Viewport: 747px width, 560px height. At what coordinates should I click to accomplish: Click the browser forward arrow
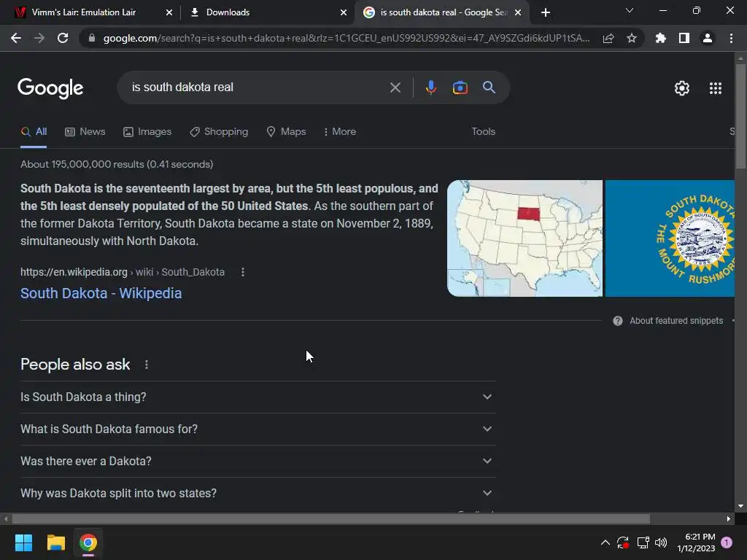(x=39, y=38)
